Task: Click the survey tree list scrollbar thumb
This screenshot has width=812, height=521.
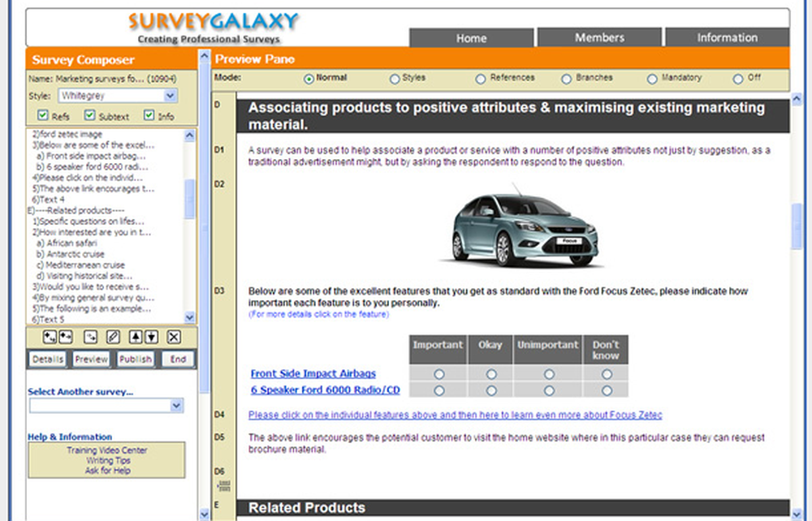Action: [x=189, y=199]
